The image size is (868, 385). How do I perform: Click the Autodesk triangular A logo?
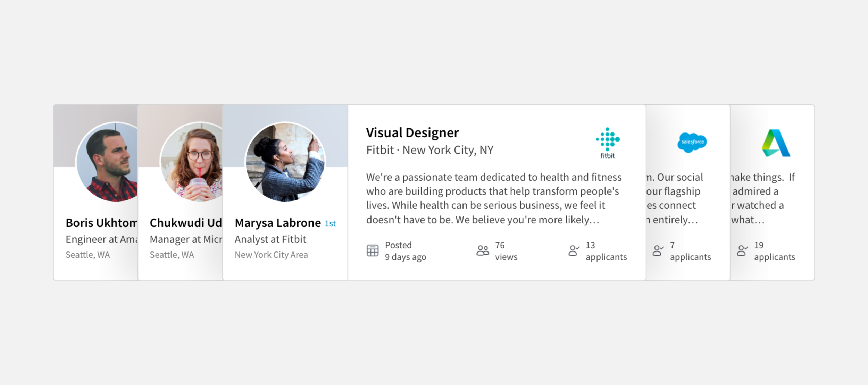pos(776,143)
